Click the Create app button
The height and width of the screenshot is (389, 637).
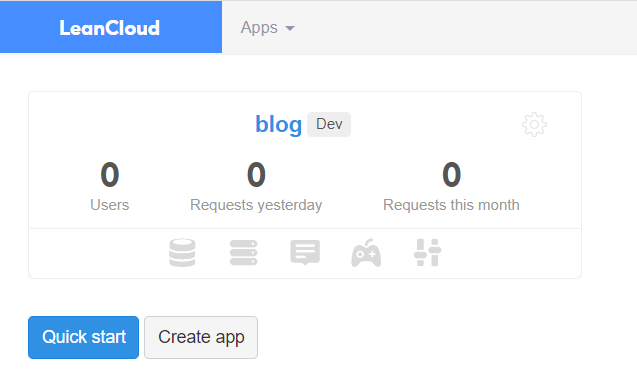pyautogui.click(x=201, y=337)
